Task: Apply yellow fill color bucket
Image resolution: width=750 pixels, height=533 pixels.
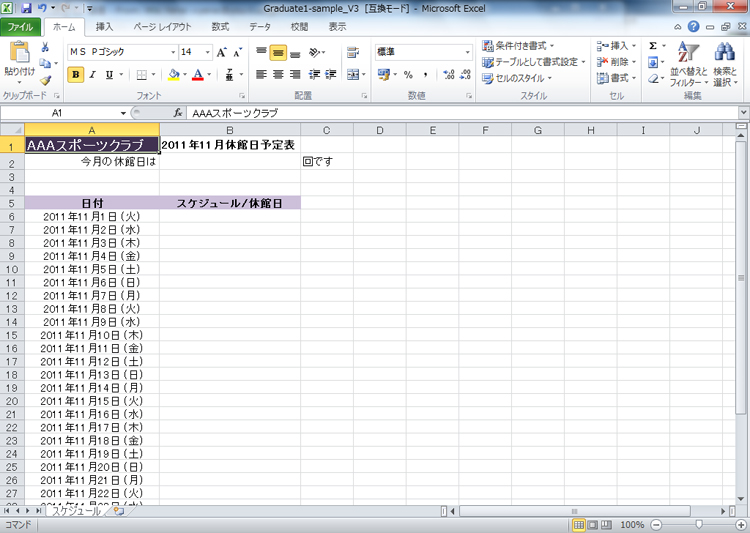Action: point(174,75)
